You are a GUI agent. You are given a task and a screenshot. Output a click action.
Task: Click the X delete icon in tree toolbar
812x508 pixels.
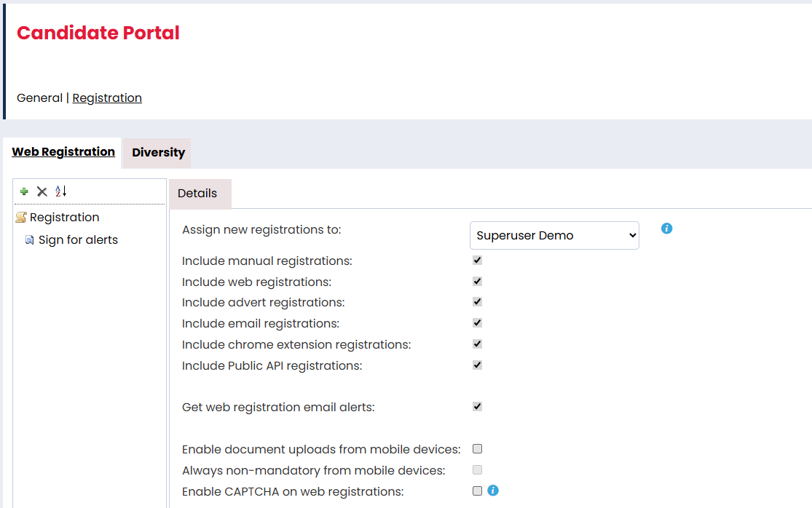42,191
